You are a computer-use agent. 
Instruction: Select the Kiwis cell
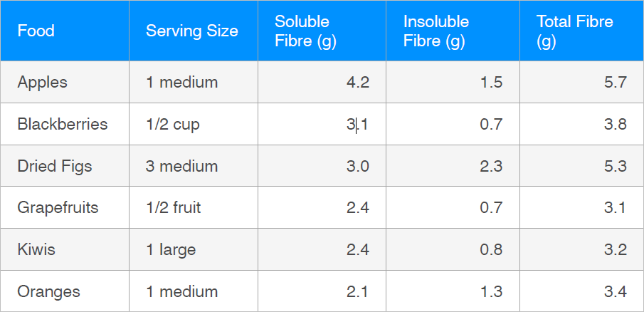point(65,249)
